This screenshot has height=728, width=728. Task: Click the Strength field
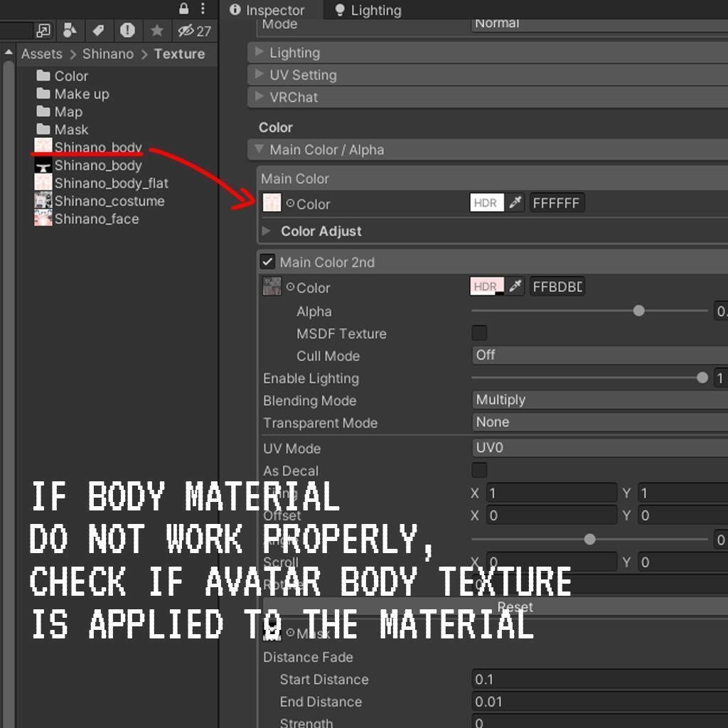(599, 722)
